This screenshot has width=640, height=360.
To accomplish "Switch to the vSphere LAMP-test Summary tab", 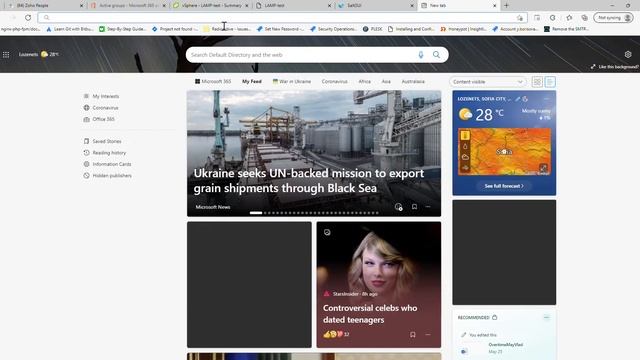I will point(210,5).
